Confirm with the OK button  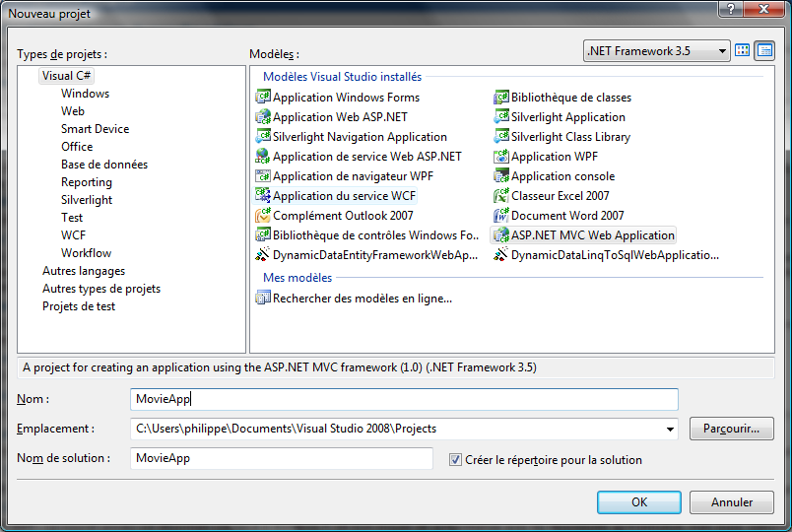638,501
